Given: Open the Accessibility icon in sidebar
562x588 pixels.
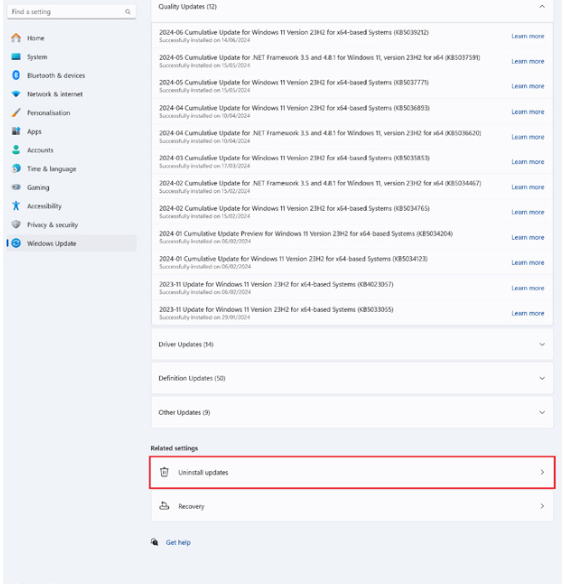Looking at the screenshot, I should coord(16,206).
